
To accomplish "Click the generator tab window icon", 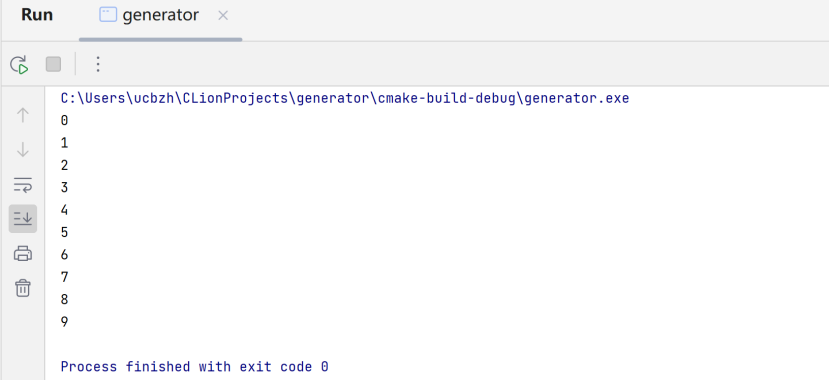I will [108, 15].
